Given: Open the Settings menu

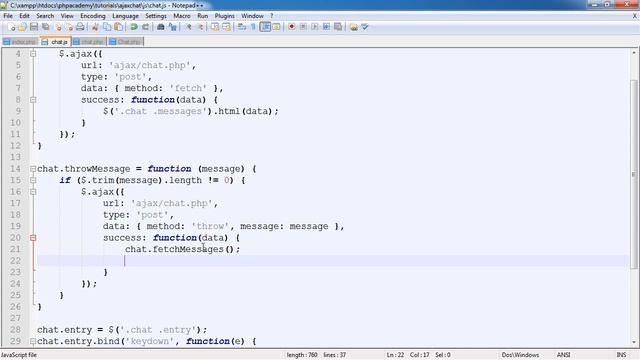Looking at the screenshot, I should point(156,16).
